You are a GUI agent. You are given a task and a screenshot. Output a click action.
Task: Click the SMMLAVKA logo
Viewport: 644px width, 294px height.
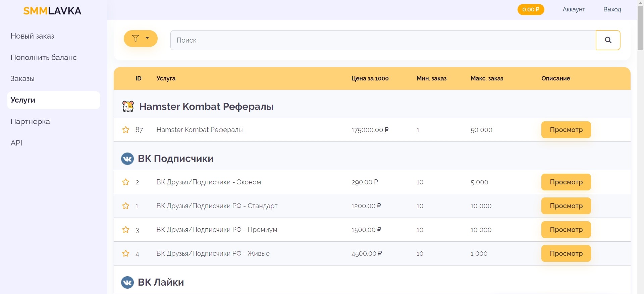click(x=52, y=11)
